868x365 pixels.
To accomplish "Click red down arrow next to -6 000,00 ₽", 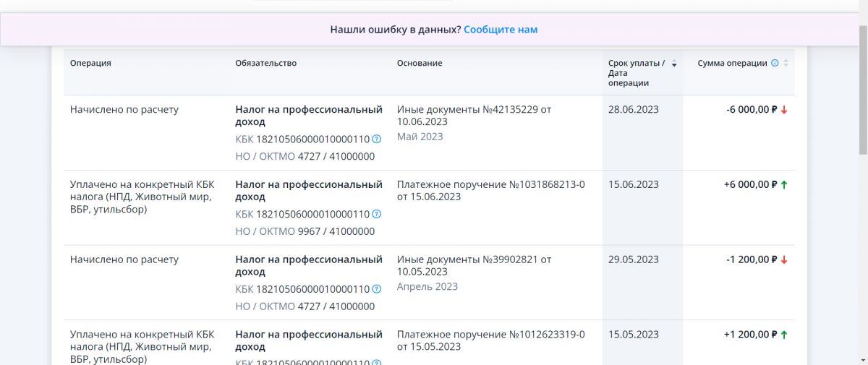I will click(784, 110).
